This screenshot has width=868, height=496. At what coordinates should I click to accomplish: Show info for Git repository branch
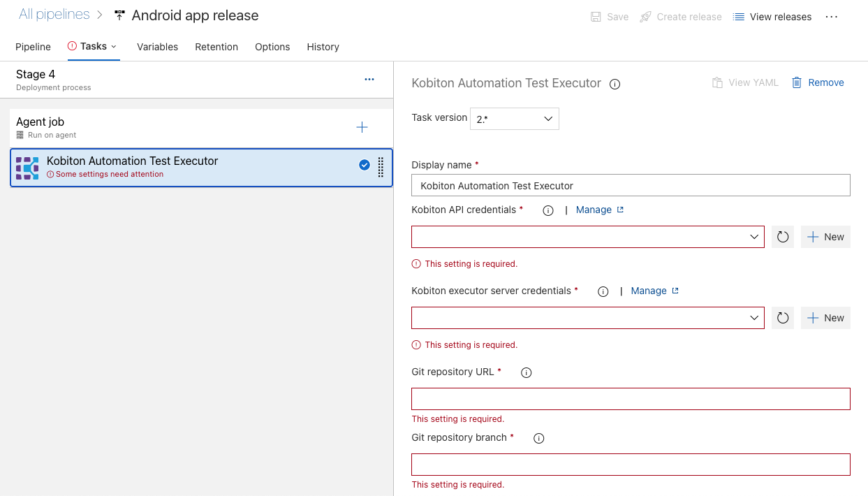538,438
